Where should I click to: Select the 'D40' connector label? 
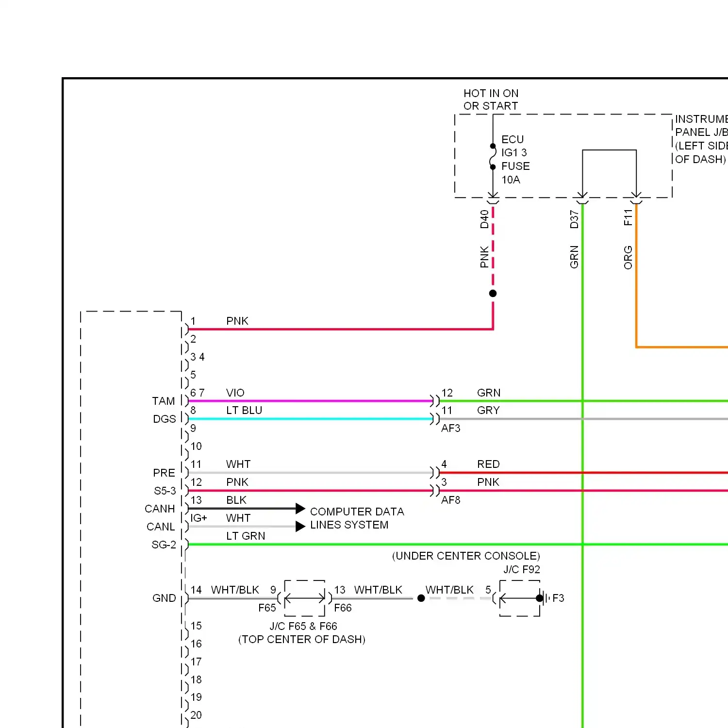click(x=484, y=219)
